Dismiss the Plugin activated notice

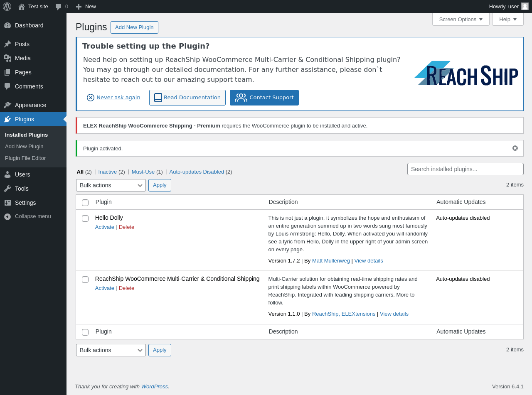coord(515,148)
